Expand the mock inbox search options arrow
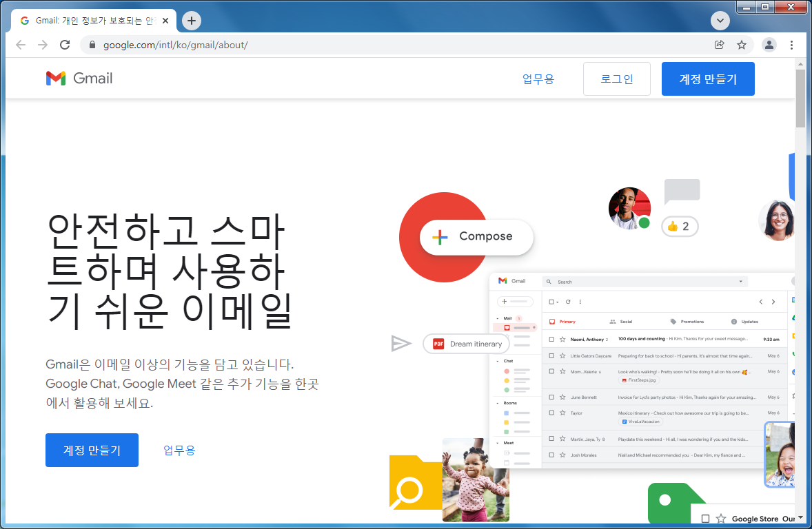This screenshot has width=812, height=529. (740, 282)
